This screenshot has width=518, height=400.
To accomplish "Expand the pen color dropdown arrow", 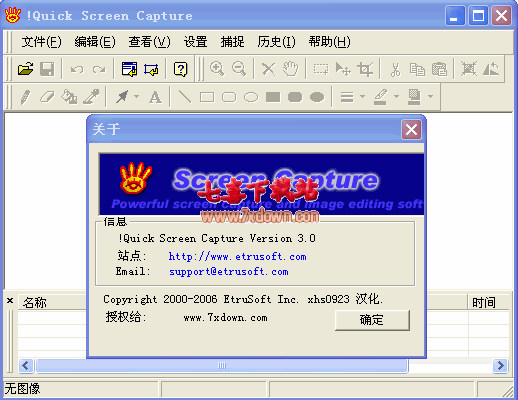I will pyautogui.click(x=396, y=97).
